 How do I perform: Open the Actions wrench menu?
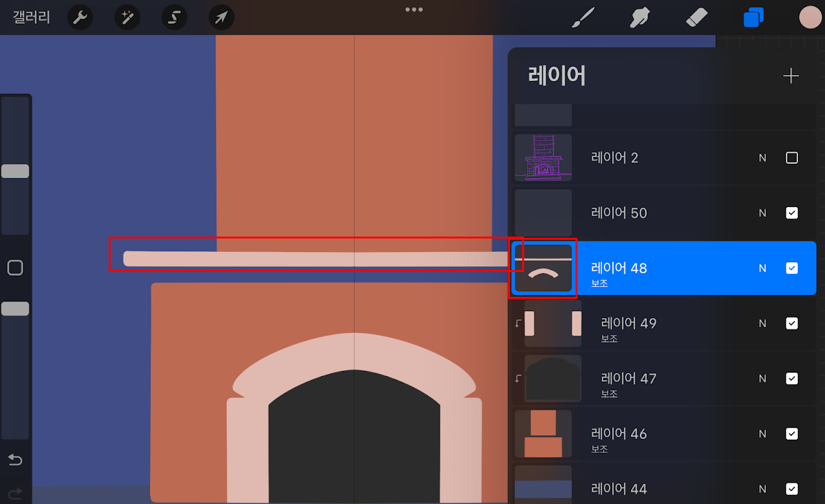pos(80,17)
